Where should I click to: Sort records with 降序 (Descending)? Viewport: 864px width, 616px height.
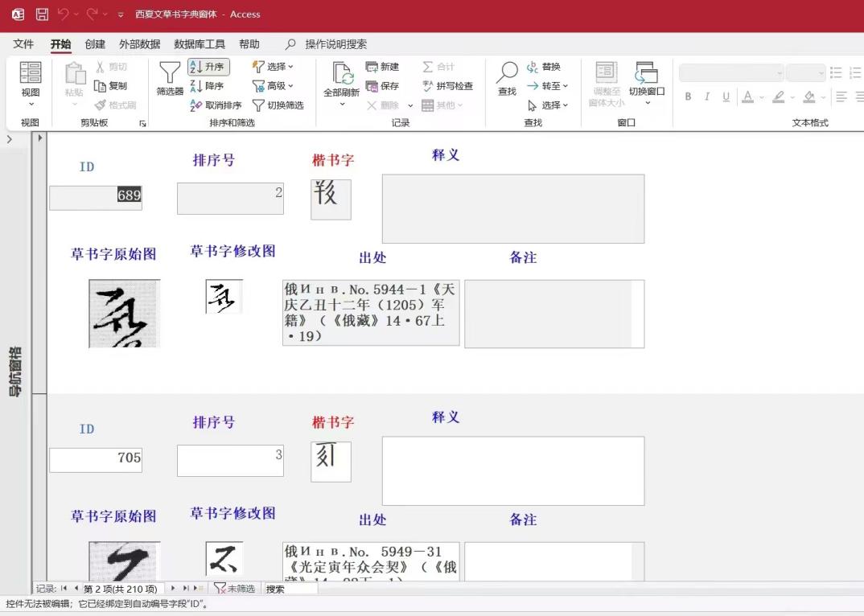pyautogui.click(x=207, y=86)
